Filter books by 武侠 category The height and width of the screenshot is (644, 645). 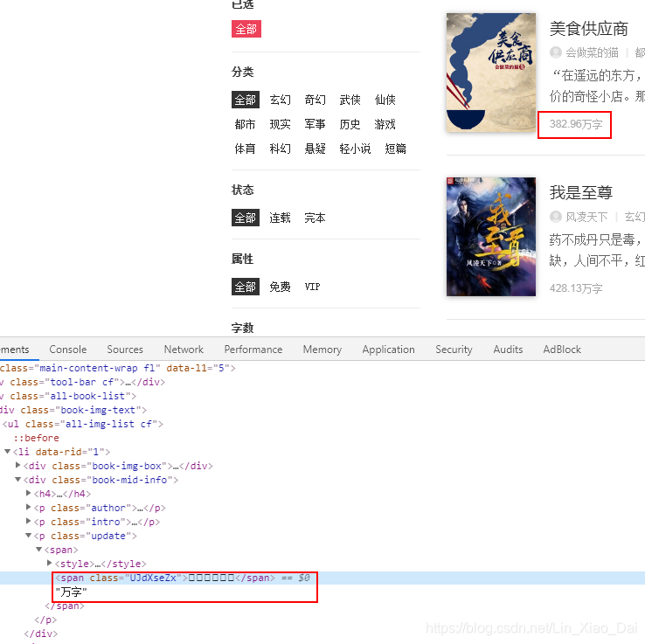(350, 100)
